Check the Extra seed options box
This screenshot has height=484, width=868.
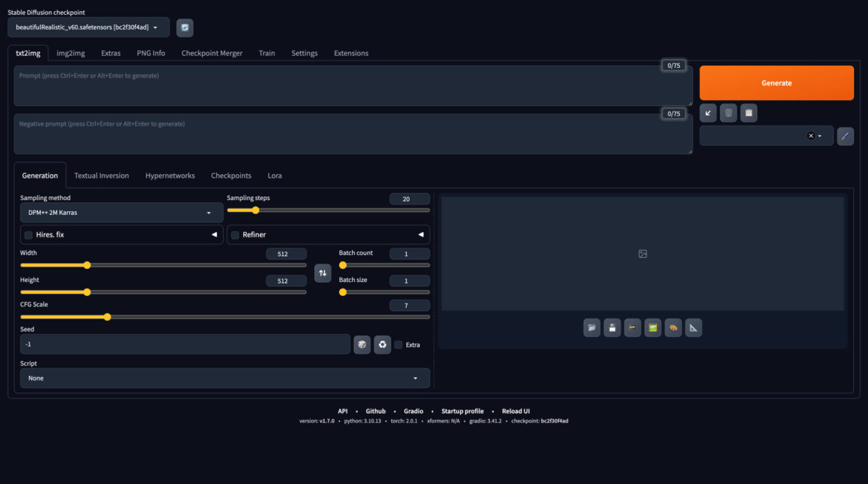398,344
